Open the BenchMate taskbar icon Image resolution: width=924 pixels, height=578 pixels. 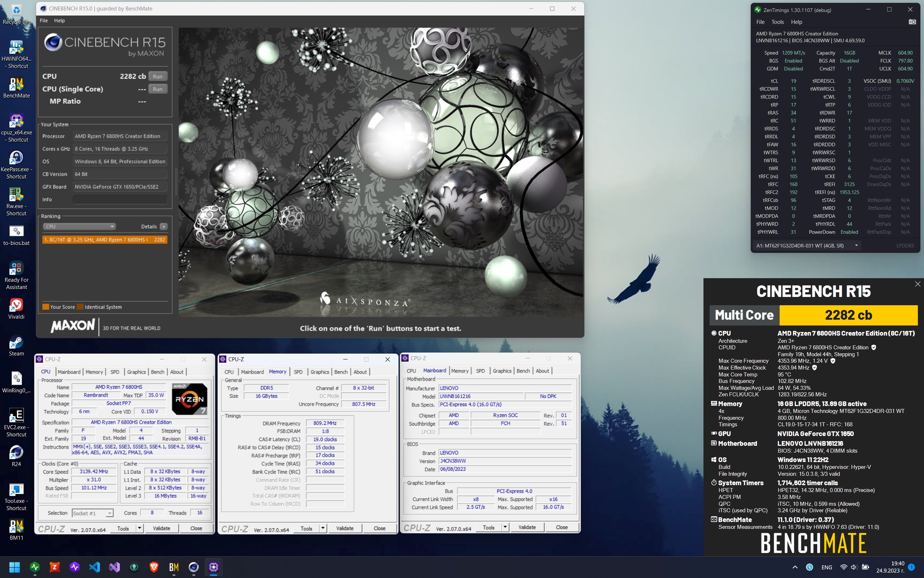coord(174,567)
